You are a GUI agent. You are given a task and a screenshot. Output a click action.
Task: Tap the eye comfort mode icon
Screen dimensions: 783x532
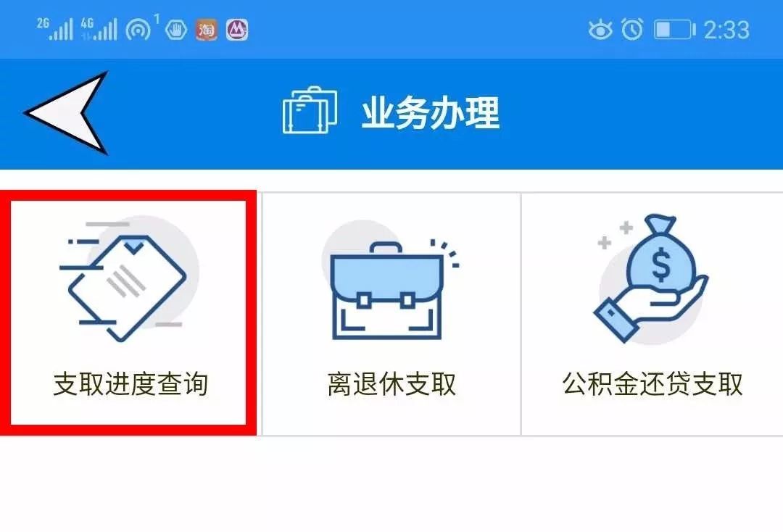[600, 30]
